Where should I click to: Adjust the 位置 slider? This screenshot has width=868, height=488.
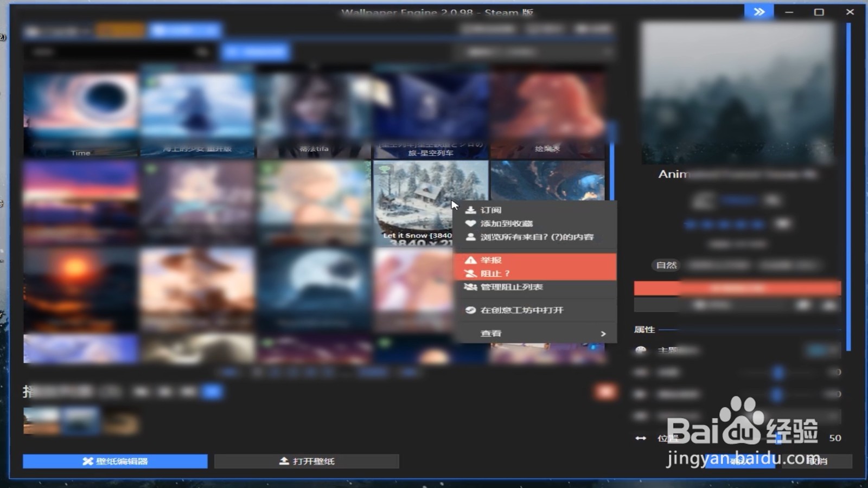coord(778,438)
